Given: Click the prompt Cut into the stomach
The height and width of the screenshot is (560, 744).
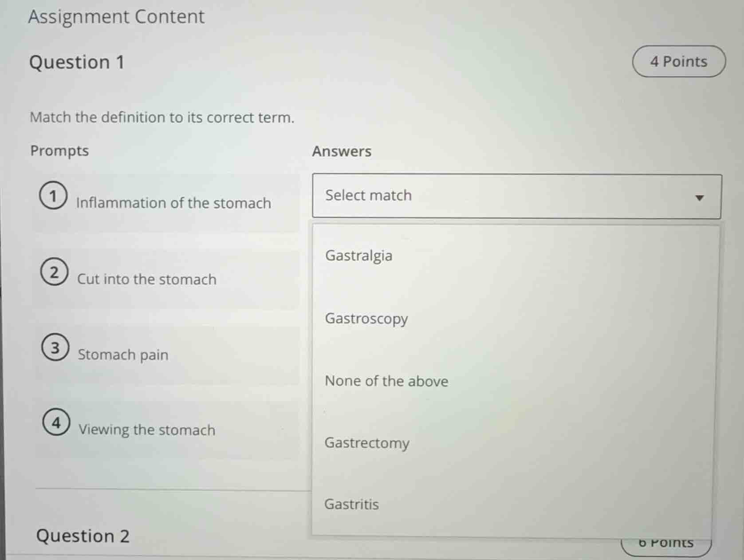Looking at the screenshot, I should click(x=146, y=279).
